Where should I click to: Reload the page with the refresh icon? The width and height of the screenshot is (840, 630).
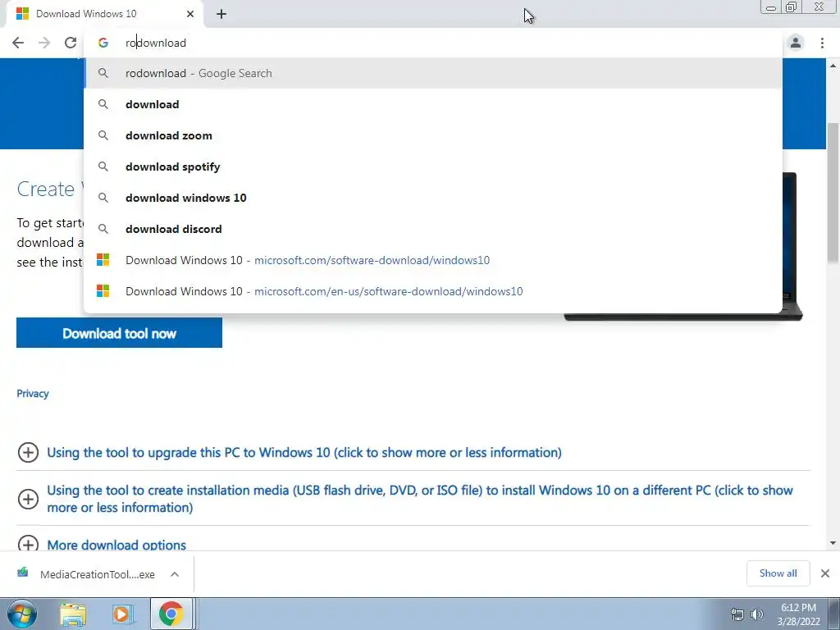(x=71, y=43)
